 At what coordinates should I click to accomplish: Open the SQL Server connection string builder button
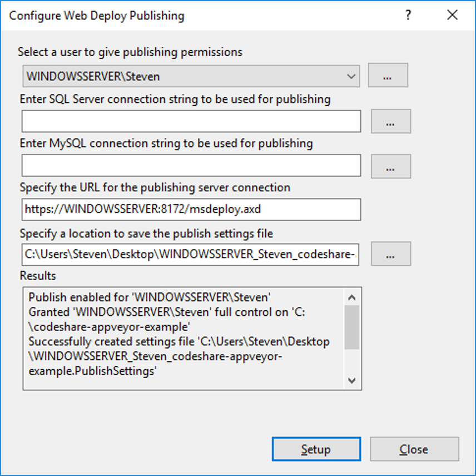[x=390, y=121]
